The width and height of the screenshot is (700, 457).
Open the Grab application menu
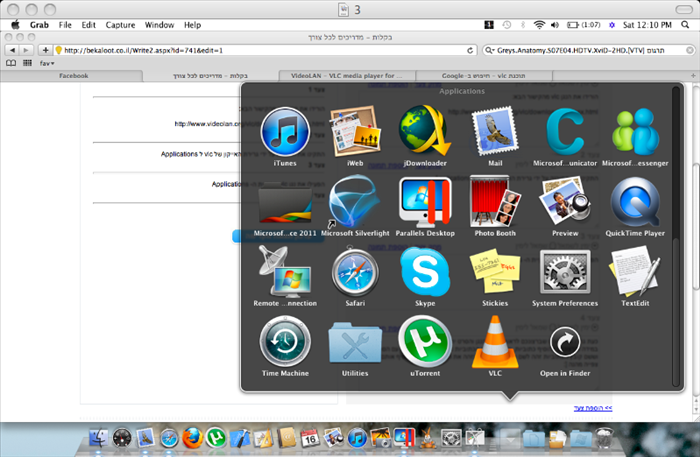point(39,25)
